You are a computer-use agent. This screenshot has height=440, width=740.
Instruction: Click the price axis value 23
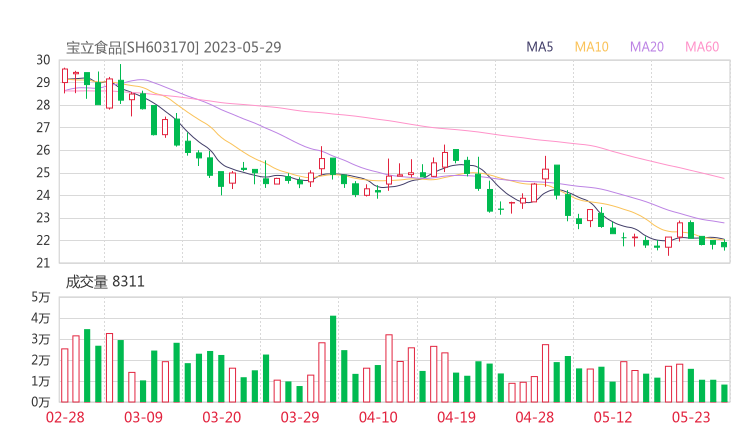point(43,218)
